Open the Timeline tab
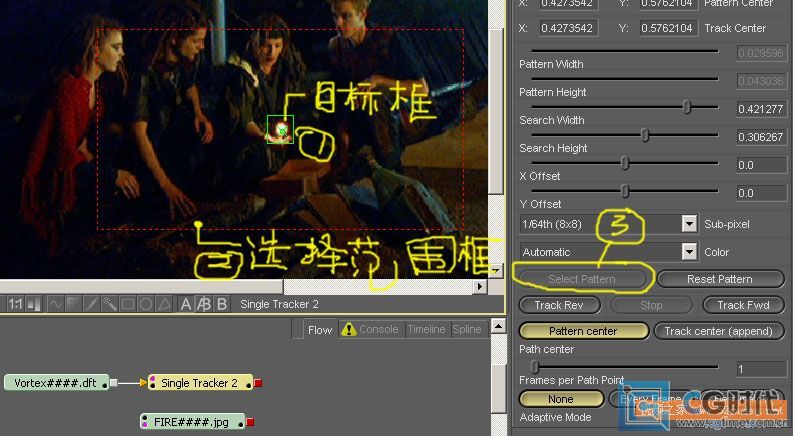Image resolution: width=793 pixels, height=436 pixels. (426, 329)
